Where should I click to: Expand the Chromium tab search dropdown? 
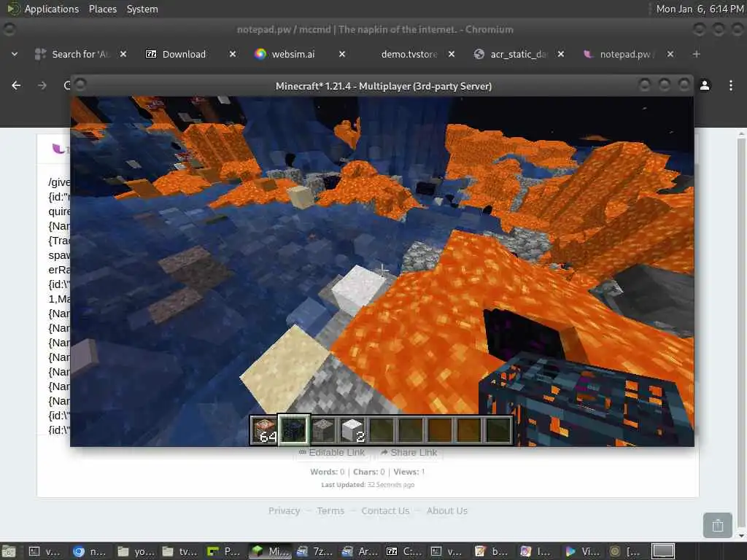pos(15,54)
